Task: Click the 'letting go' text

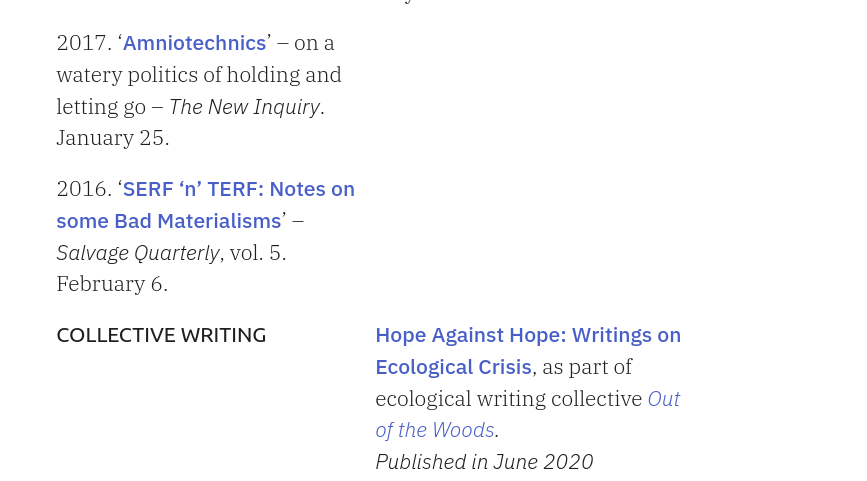Action: tap(101, 107)
